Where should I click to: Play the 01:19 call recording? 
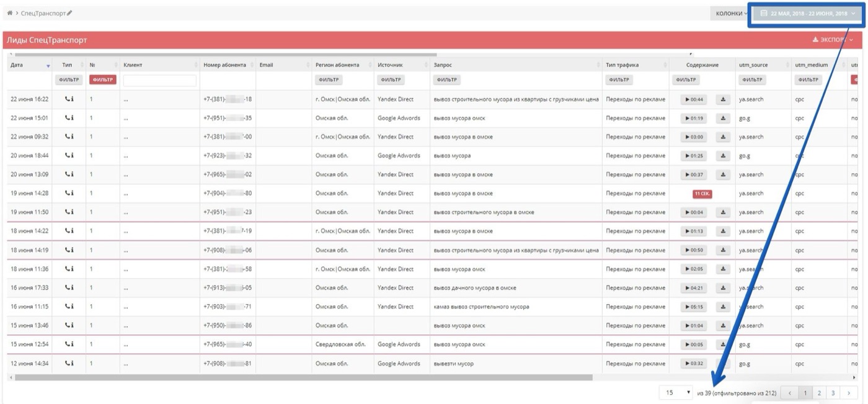pyautogui.click(x=694, y=118)
